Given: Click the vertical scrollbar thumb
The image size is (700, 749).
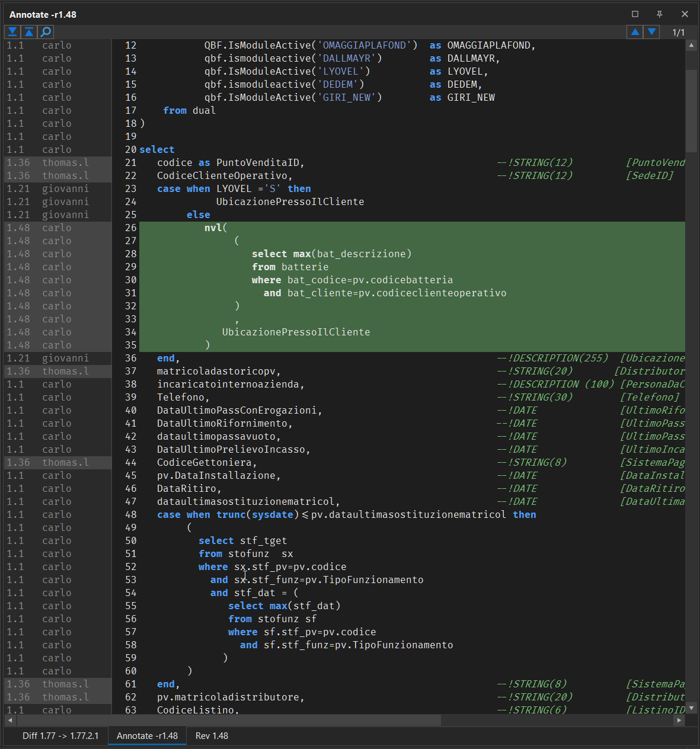Looking at the screenshot, I should [x=691, y=111].
